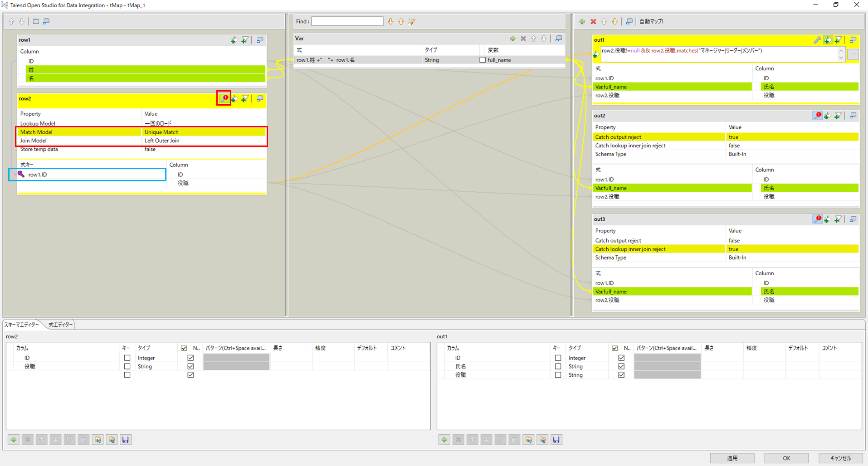Select the スキーマエディター tab
The width and height of the screenshot is (868, 466).
[x=23, y=324]
